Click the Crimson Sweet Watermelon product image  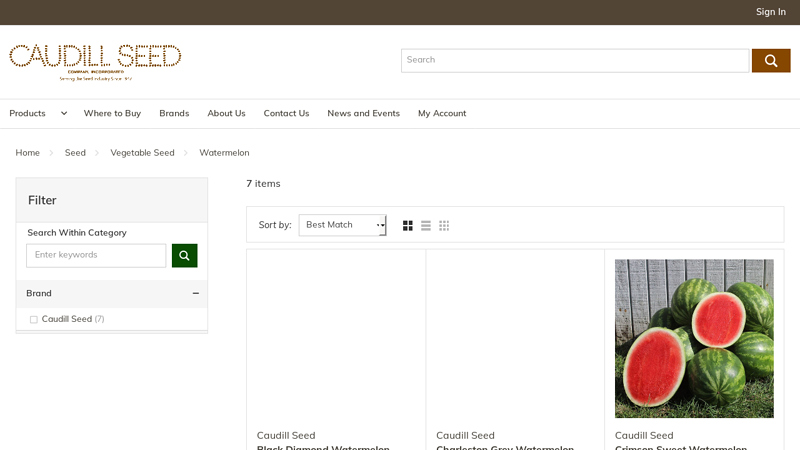(x=694, y=338)
